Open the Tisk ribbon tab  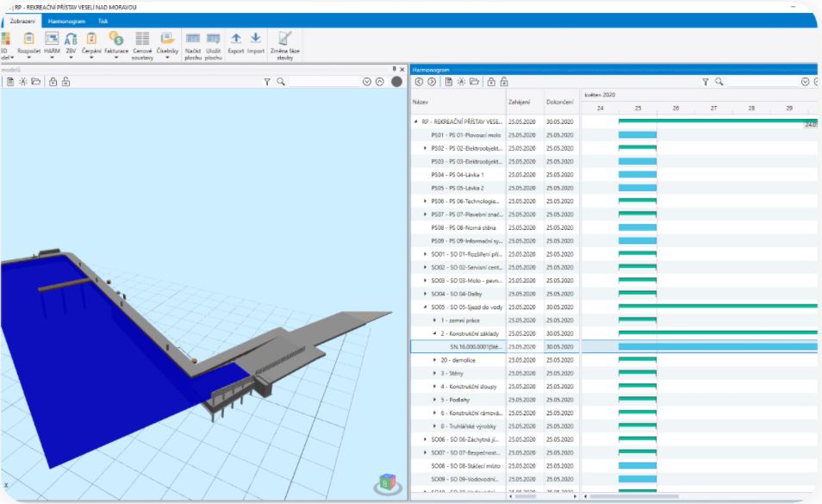pos(103,20)
